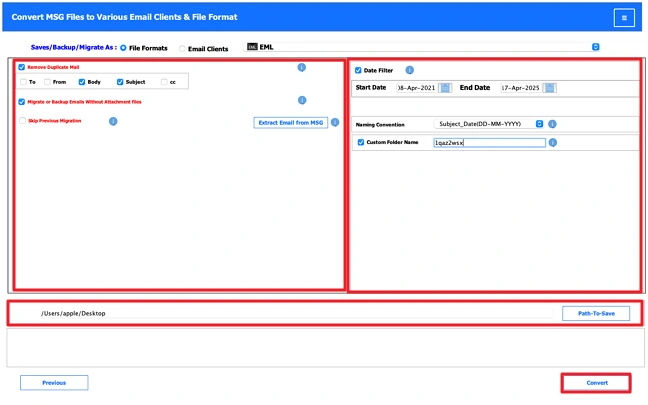Click info icon beside Extract Email from MSG
This screenshot has height=405, width=648.
pyautogui.click(x=335, y=122)
